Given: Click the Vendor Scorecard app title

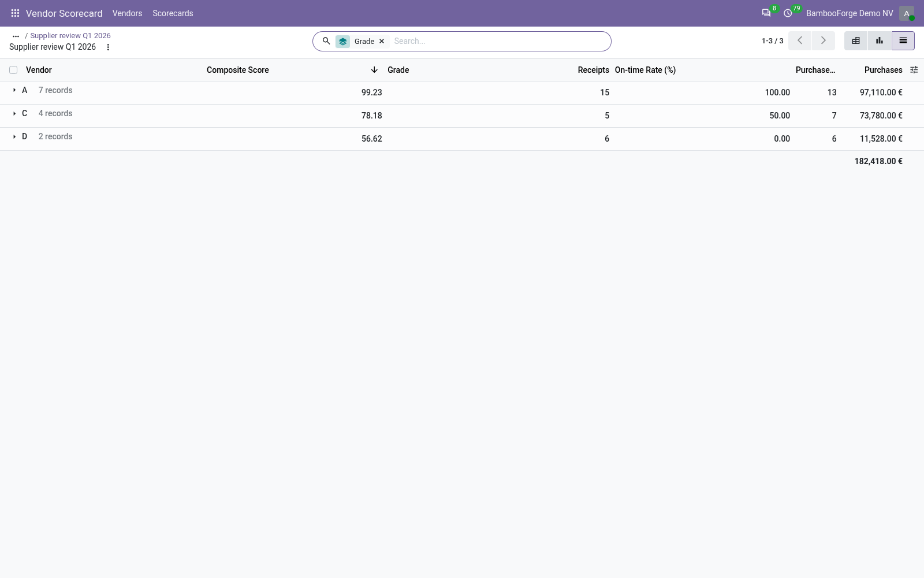Looking at the screenshot, I should click(x=64, y=13).
